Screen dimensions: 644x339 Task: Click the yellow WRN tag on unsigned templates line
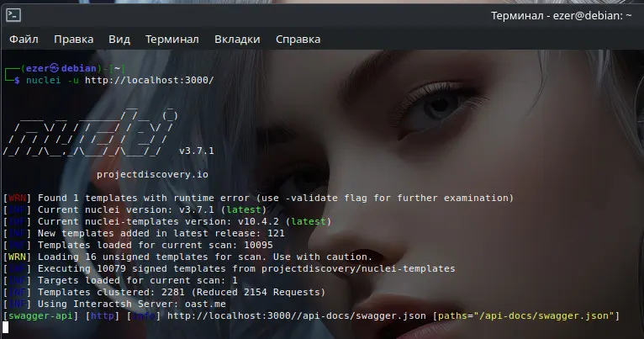[x=16, y=257]
